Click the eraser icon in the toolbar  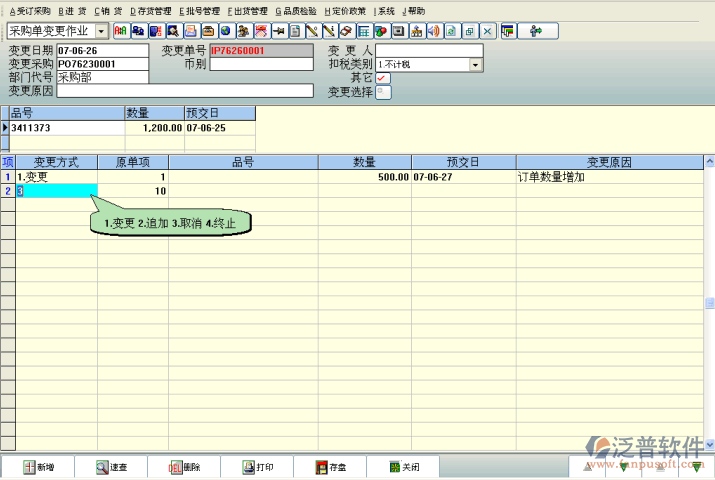(x=345, y=31)
